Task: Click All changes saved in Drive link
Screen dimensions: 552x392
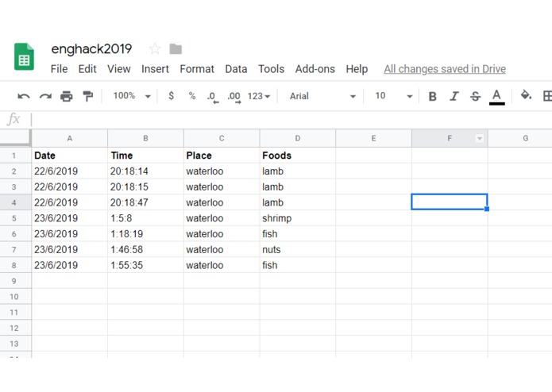Action: (445, 69)
